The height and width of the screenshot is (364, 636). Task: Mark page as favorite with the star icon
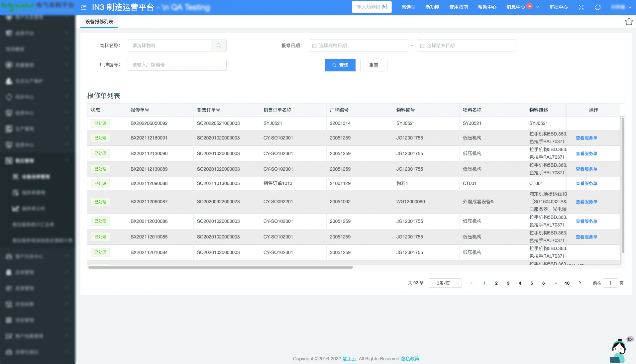point(629,22)
